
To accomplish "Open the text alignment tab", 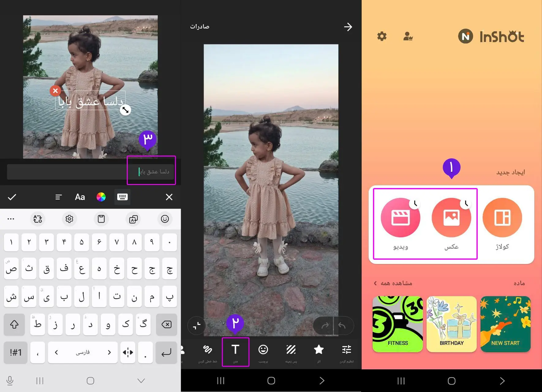I will click(58, 197).
